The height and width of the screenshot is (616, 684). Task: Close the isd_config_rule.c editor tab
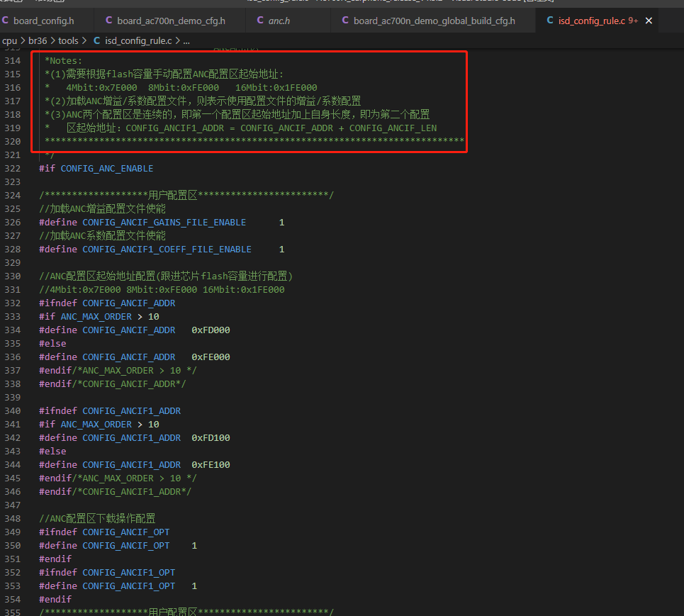pyautogui.click(x=649, y=21)
